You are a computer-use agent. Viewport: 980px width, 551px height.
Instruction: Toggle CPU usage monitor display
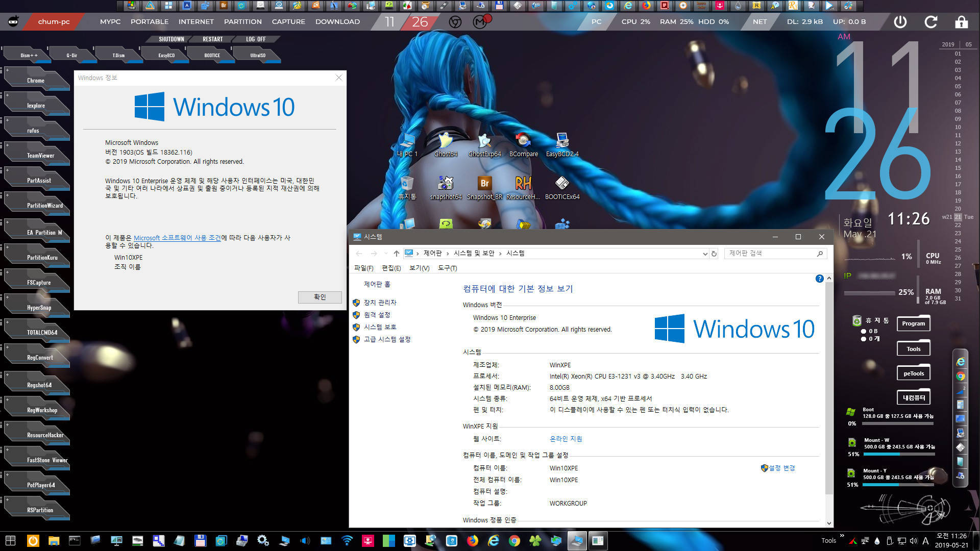[x=634, y=21]
